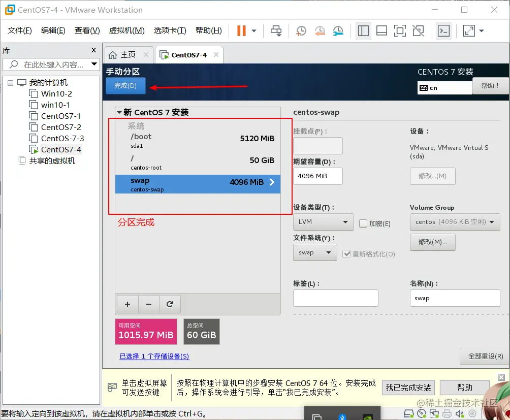510x420 pixels.
Task: Collapse the 我的计算机 tree node
Action: click(x=10, y=83)
